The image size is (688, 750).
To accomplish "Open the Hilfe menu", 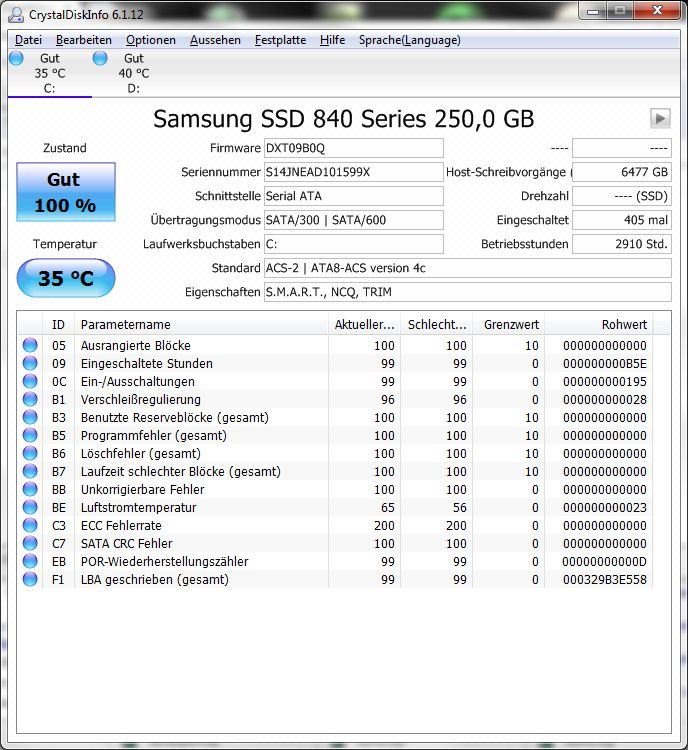I will click(x=333, y=40).
